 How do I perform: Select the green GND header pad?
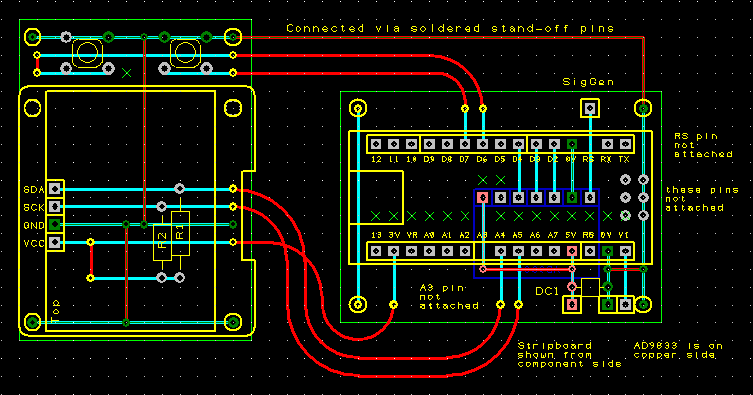point(55,224)
